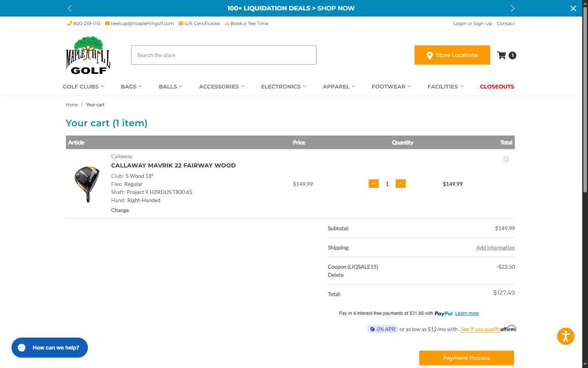Go to previous promo banner slide
The height and width of the screenshot is (368, 588).
click(69, 8)
